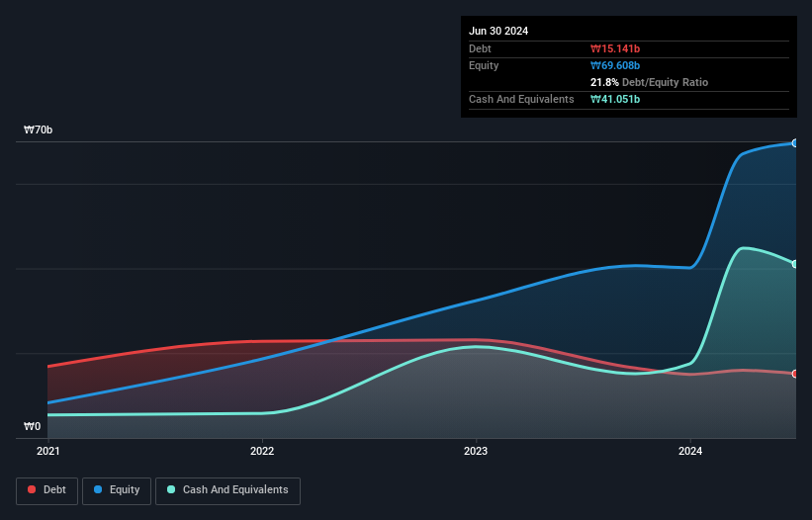Click the Jun 30 2024 tooltip date

point(498,31)
